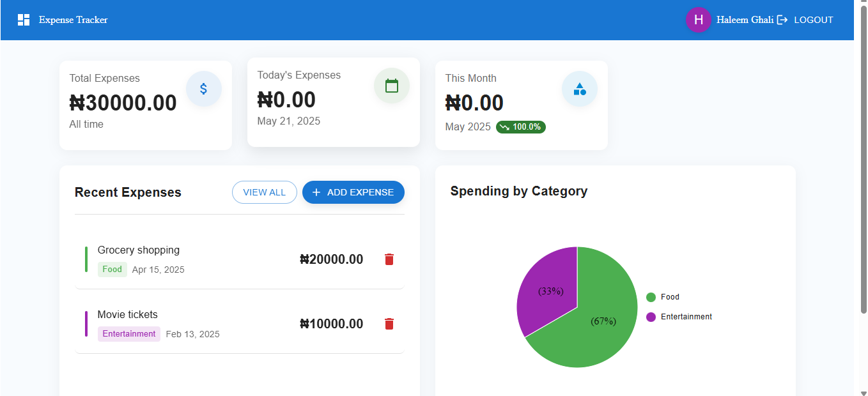This screenshot has width=868, height=396.
Task: Click the ADD EXPENSE button
Action: click(x=353, y=192)
